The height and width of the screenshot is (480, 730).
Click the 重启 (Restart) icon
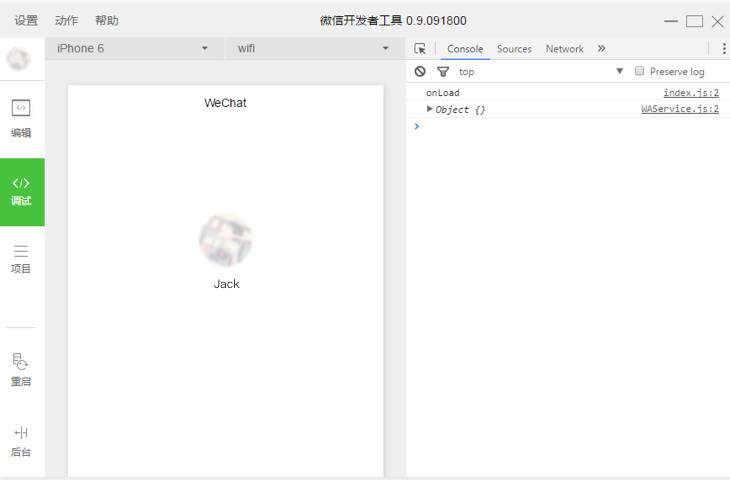pos(21,369)
